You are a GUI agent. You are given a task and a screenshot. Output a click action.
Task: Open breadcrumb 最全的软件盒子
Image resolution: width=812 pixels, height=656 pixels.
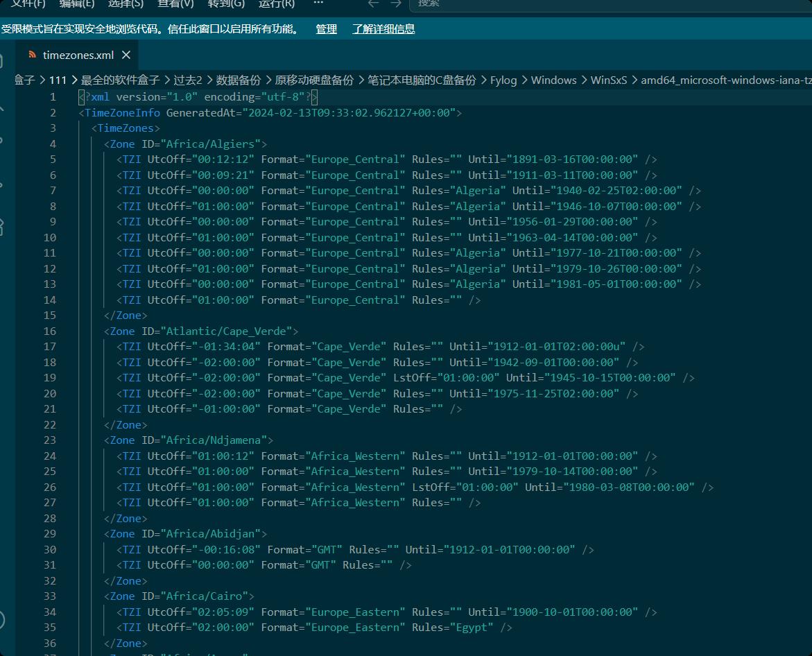pos(120,80)
